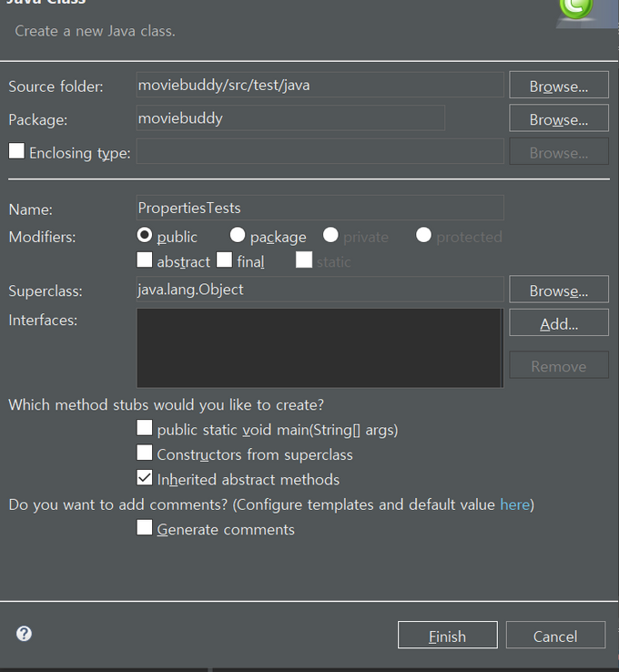Browse for a superclass
This screenshot has height=672, width=619.
pos(559,290)
